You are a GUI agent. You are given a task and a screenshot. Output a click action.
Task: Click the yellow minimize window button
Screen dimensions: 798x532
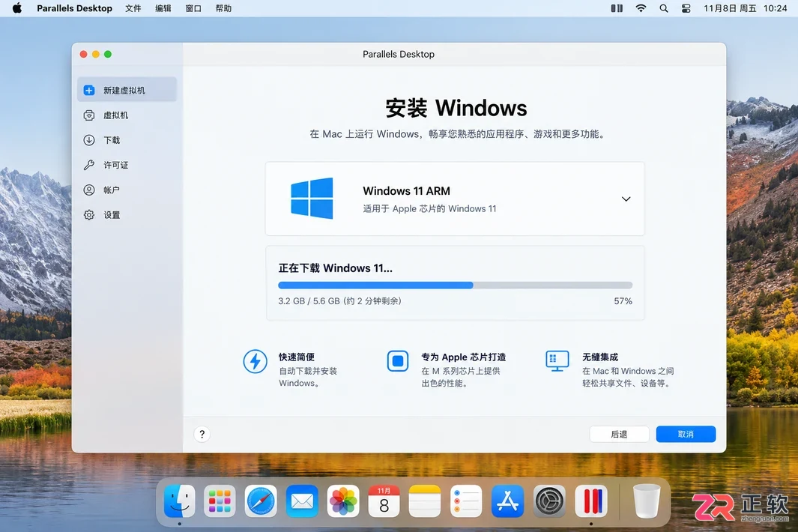click(96, 54)
